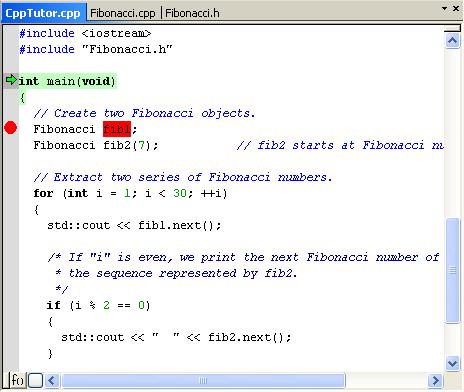This screenshot has width=464, height=392.
Task: Select the CppTutor.cpp tab
Action: [x=43, y=13]
